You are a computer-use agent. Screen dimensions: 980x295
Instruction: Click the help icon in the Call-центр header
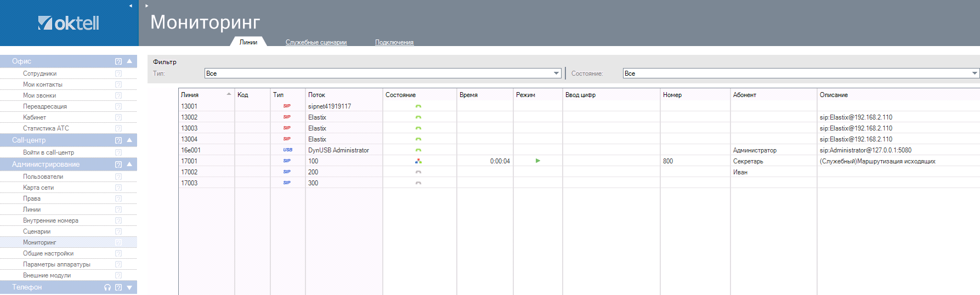point(118,140)
